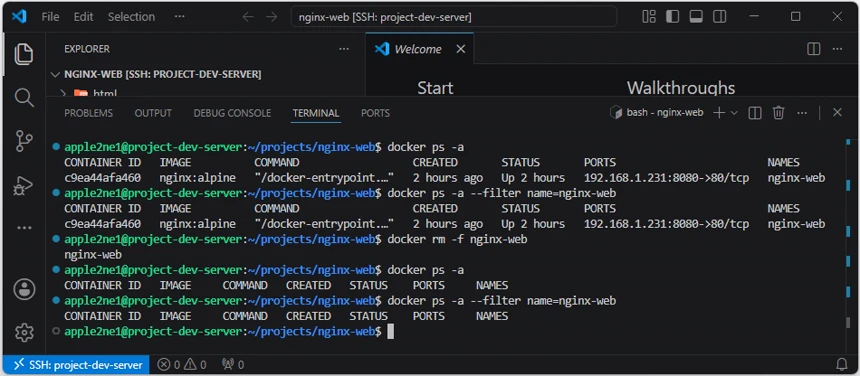Screen dimensions: 860x376
Task: Close the Welcome tab
Action: pyautogui.click(x=461, y=49)
